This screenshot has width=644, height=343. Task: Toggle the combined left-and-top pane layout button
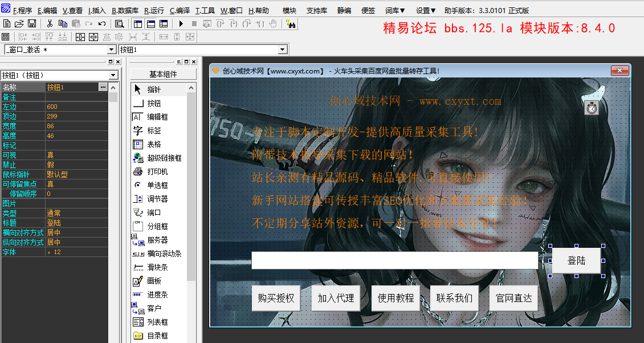164,24
